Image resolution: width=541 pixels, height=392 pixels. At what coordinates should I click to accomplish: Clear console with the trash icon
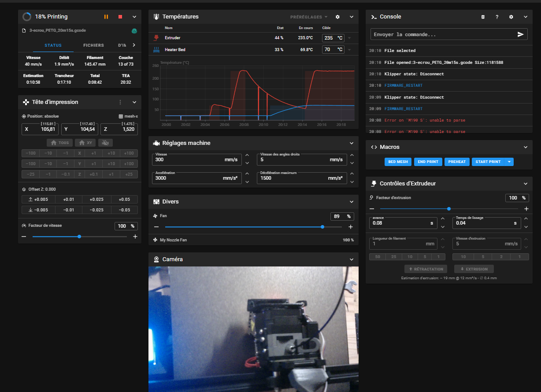(x=483, y=17)
